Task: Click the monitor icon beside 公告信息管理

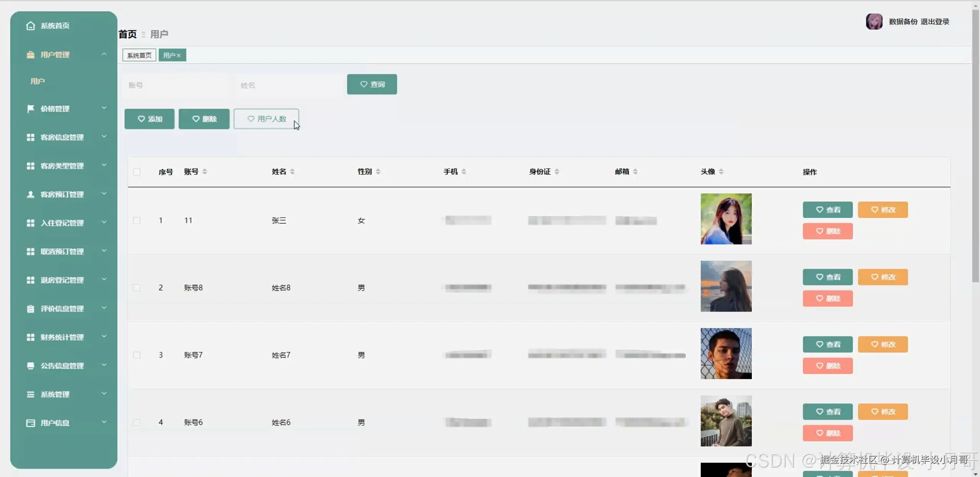Action: click(31, 366)
